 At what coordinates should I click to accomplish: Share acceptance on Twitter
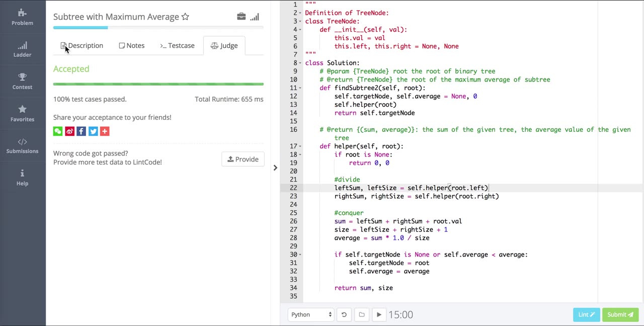coord(93,131)
